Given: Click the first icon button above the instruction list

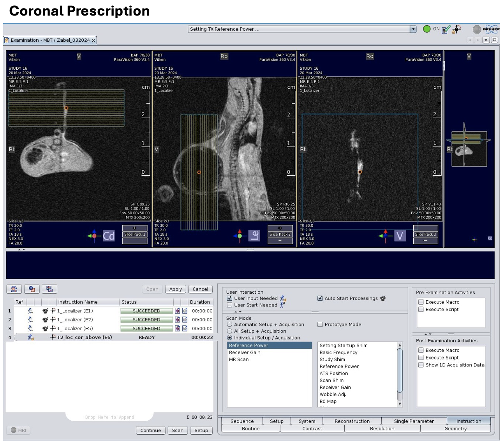Looking at the screenshot, I should pos(14,289).
